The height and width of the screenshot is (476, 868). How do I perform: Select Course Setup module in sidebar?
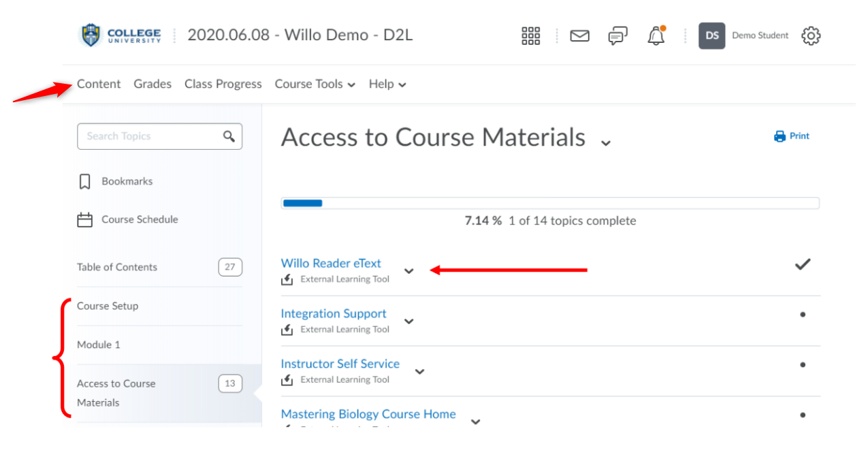point(108,306)
